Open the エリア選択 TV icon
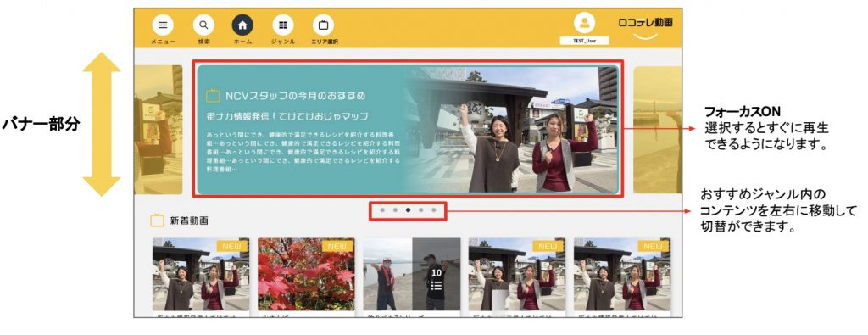Image resolution: width=868 pixels, height=335 pixels. pyautogui.click(x=323, y=25)
